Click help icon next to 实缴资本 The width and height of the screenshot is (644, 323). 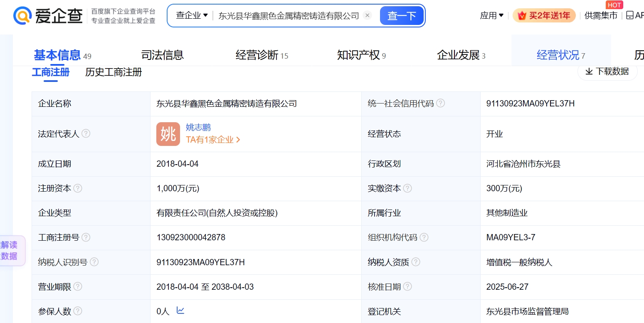tap(407, 188)
